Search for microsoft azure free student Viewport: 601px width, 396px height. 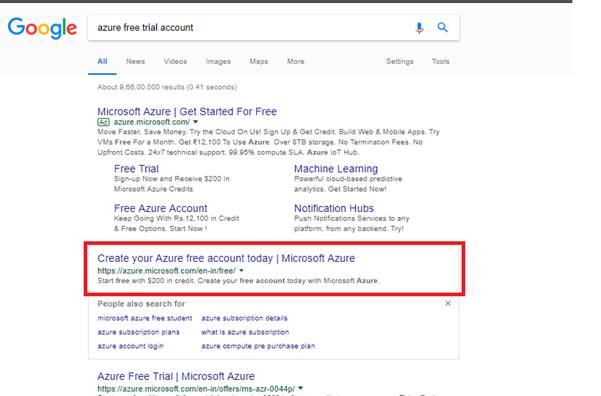click(145, 318)
